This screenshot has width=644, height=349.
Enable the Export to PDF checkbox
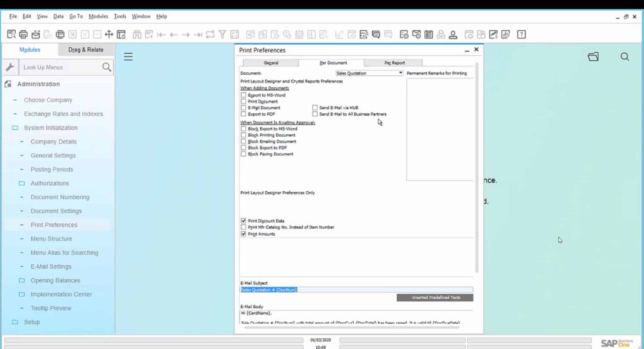243,114
